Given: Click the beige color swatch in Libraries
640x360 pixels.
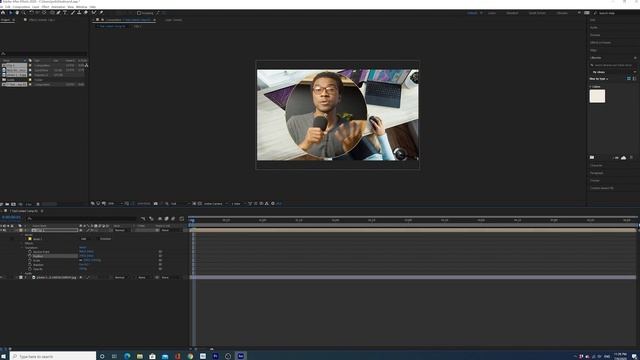Looking at the screenshot, I should click(x=597, y=96).
